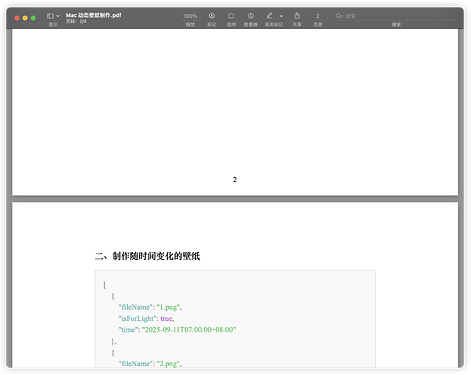Click the page count text 2/4
The height and width of the screenshot is (375, 471).
(x=83, y=21)
